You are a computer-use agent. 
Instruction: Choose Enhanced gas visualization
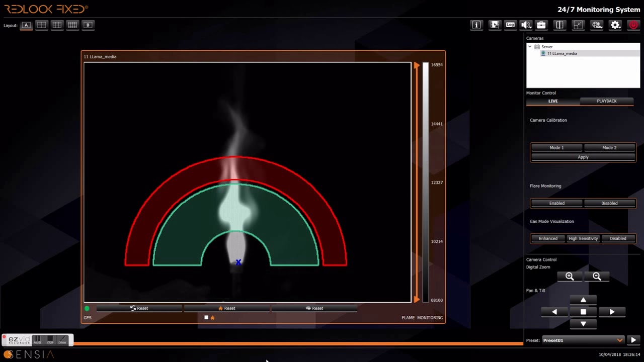(x=548, y=239)
